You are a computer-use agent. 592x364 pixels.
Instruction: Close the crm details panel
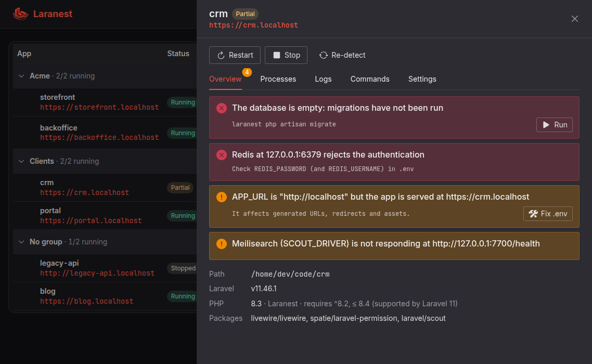click(x=575, y=19)
